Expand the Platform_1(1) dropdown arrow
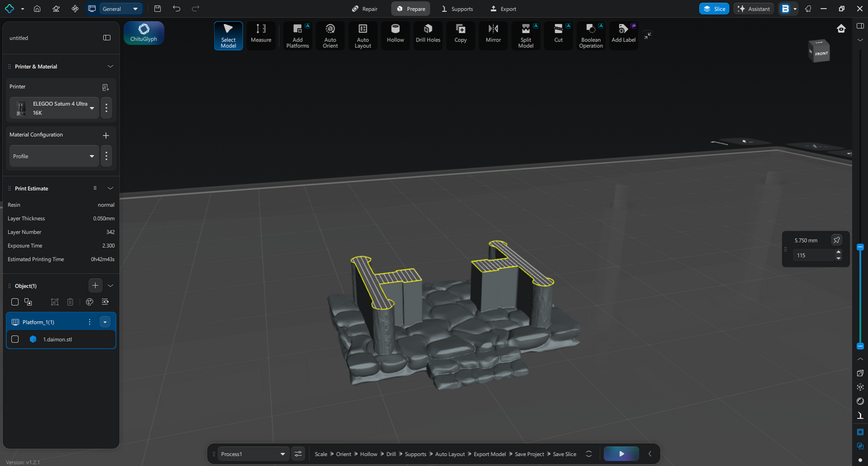 pyautogui.click(x=105, y=322)
